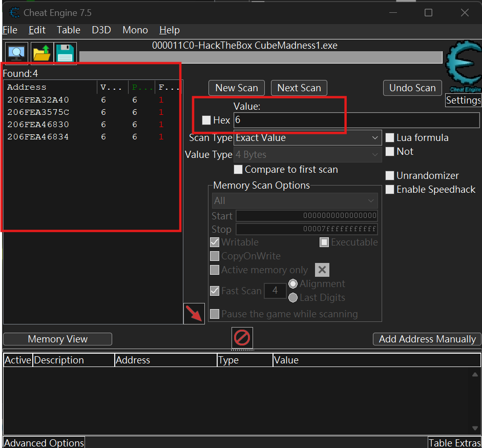Open the Table menu
Viewport: 482px width, 448px height.
[69, 30]
